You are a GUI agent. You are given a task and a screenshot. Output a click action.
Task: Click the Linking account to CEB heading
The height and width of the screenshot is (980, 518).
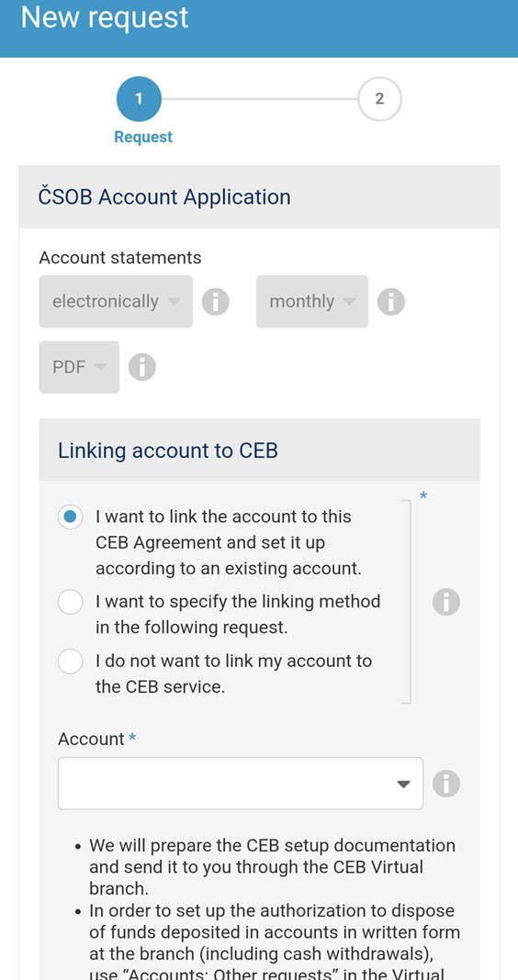[168, 450]
